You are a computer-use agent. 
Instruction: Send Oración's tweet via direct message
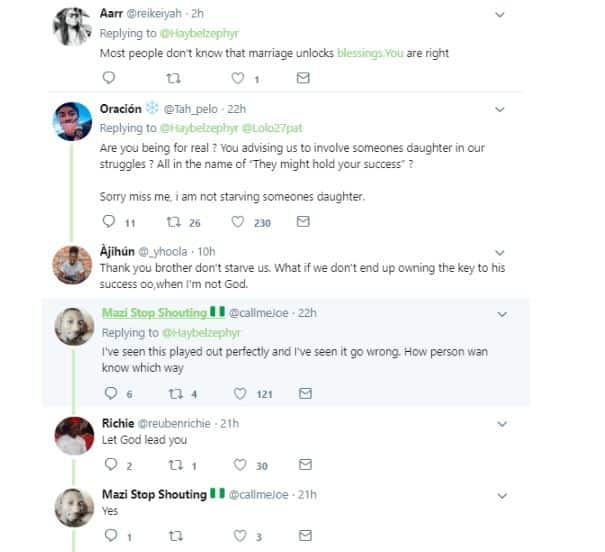tap(306, 222)
